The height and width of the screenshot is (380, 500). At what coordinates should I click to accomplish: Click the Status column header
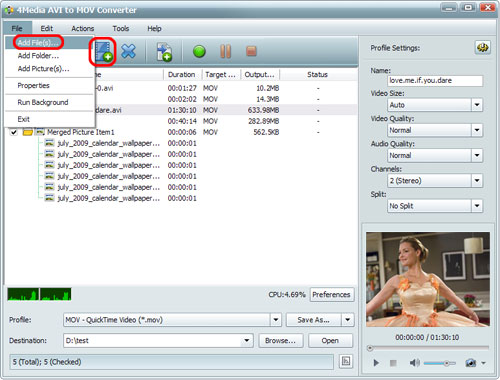[x=317, y=75]
